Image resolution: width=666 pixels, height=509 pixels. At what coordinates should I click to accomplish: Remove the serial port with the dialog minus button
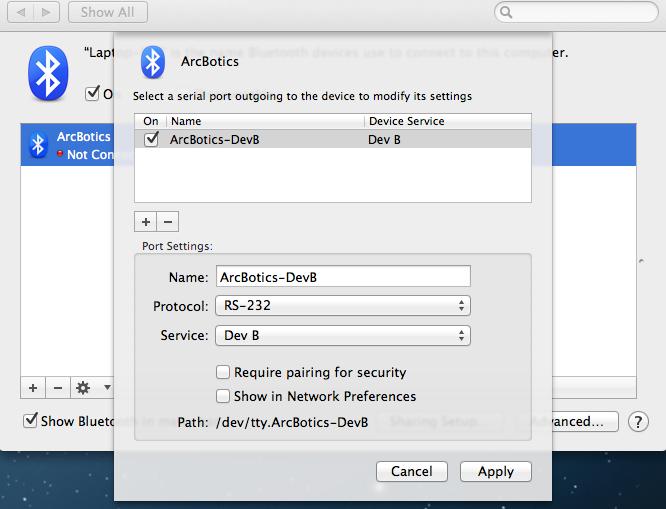[x=168, y=222]
